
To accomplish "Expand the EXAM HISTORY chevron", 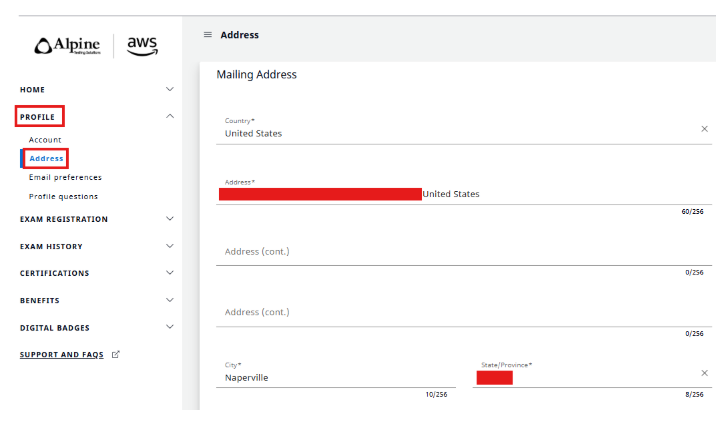I will pos(170,246).
